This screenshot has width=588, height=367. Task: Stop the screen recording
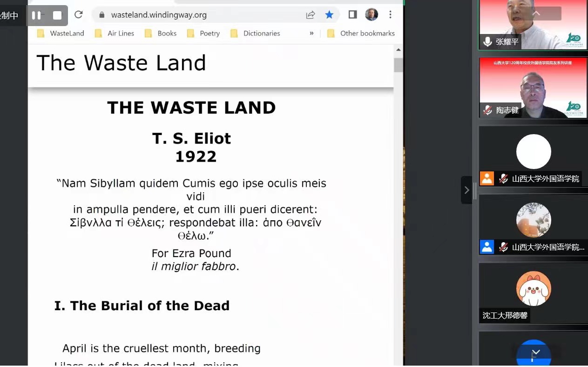pyautogui.click(x=57, y=15)
